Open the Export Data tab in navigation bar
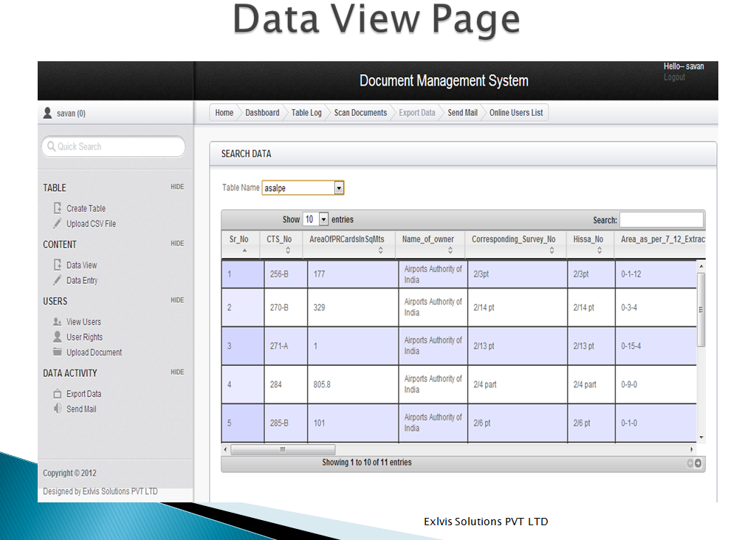756x540 pixels. point(416,113)
